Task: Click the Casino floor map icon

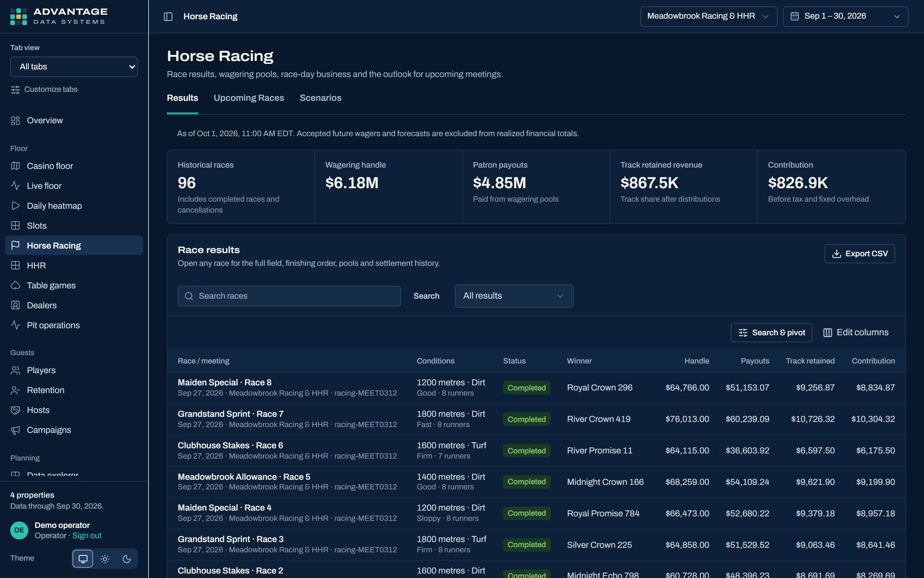Action: (15, 166)
